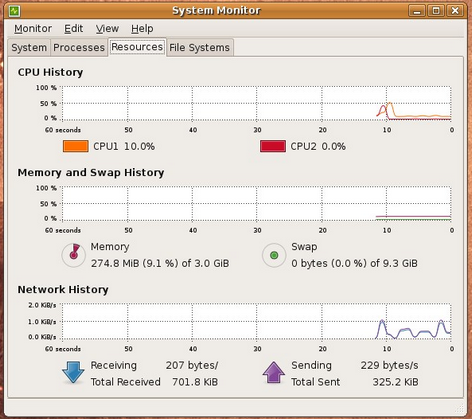Viewport: 472px width, 419px height.
Task: Click the CPU1 10.0% label
Action: (x=124, y=146)
